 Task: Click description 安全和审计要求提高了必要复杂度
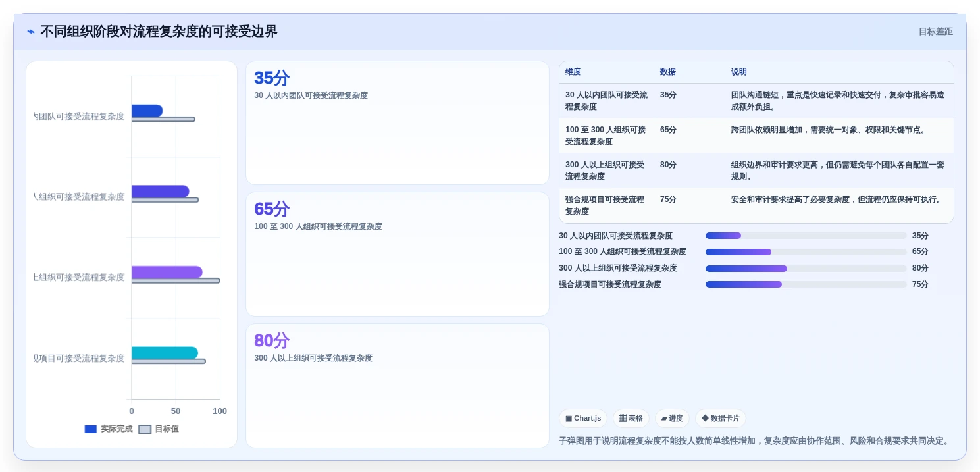(x=837, y=199)
